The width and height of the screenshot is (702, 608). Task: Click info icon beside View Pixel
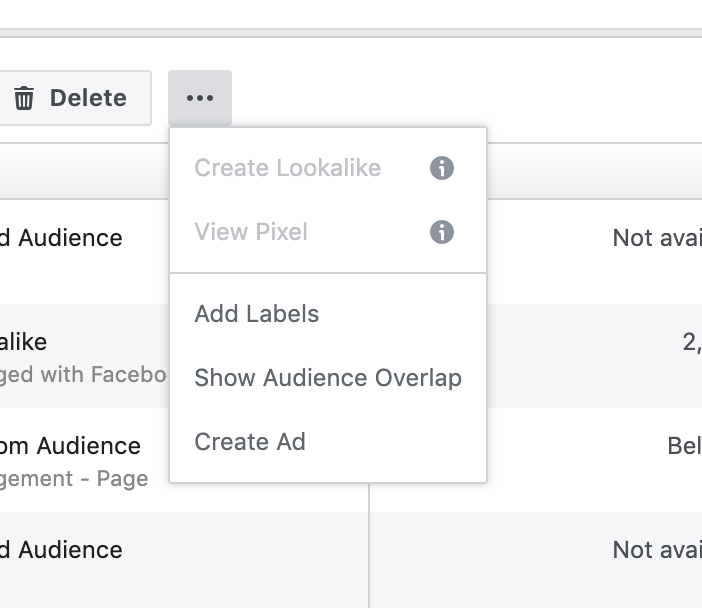[x=441, y=232]
